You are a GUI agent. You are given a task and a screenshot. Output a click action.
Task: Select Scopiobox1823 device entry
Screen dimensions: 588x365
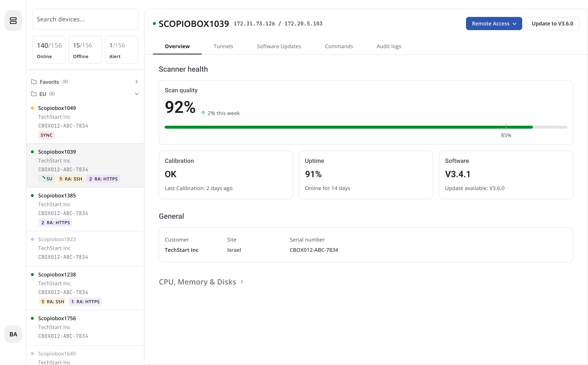click(85, 249)
